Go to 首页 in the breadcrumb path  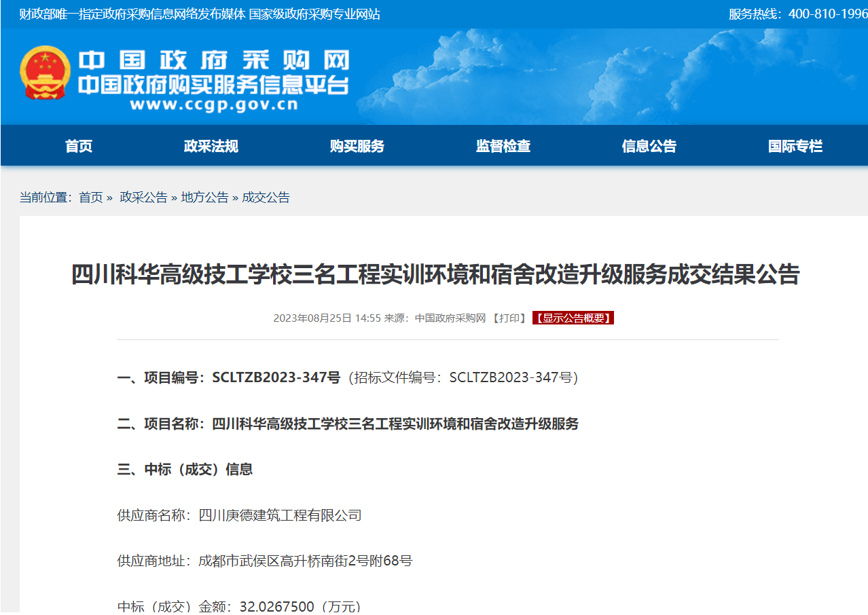[91, 198]
